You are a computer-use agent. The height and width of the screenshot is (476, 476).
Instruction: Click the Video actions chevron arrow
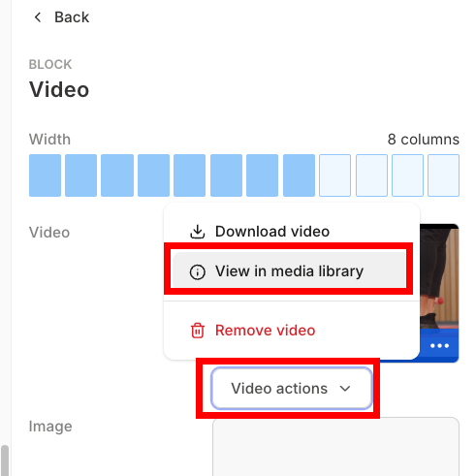pos(345,388)
